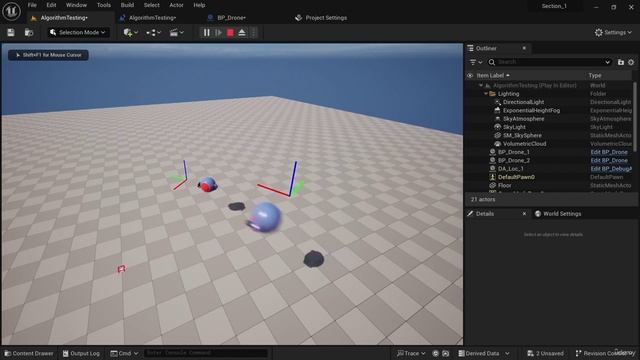The image size is (640, 360).
Task: Switch to the BP_Drone tab
Action: (231, 18)
